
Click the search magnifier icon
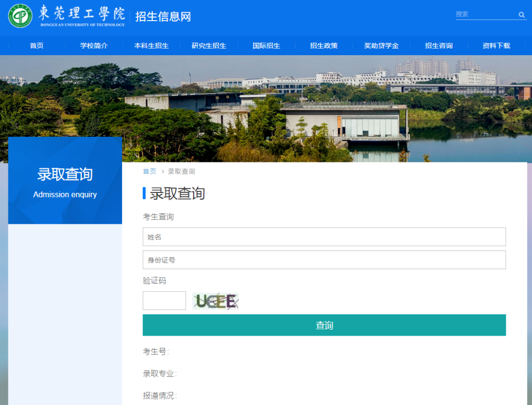[522, 15]
